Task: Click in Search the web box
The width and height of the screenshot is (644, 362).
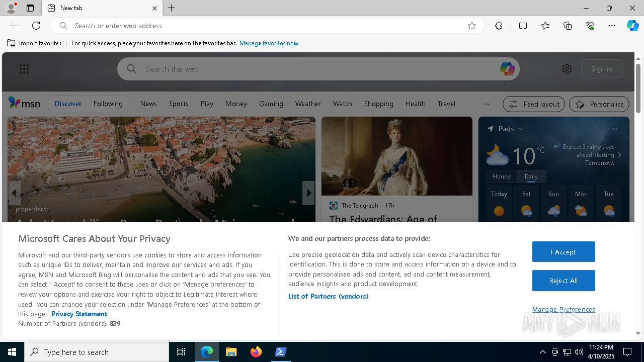Action: 318,69
